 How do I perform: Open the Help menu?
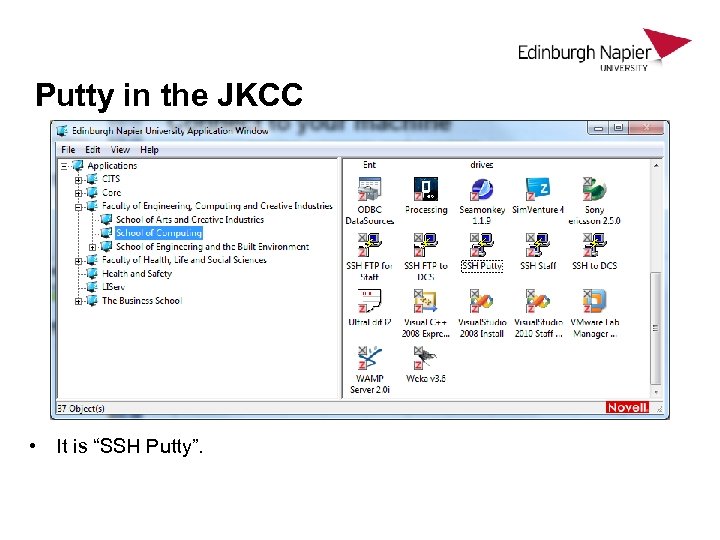pyautogui.click(x=149, y=150)
